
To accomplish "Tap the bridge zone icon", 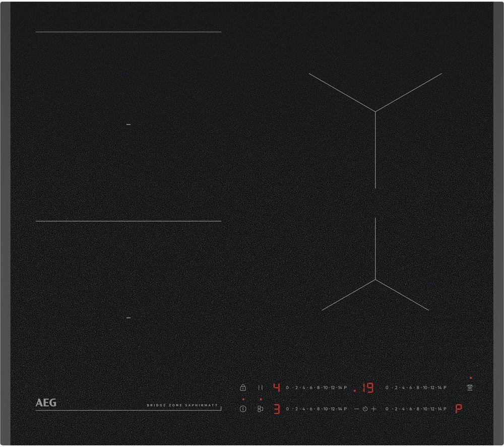I will click(x=260, y=408).
